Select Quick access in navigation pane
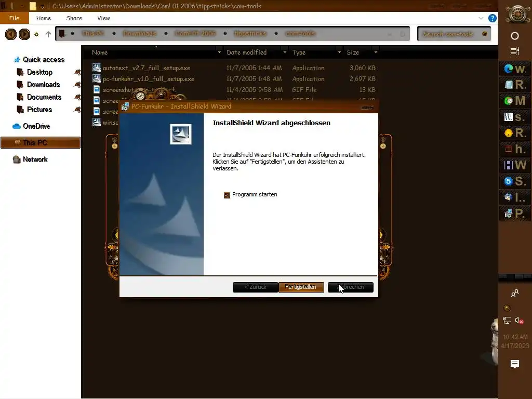This screenshot has height=399, width=532. [44, 60]
